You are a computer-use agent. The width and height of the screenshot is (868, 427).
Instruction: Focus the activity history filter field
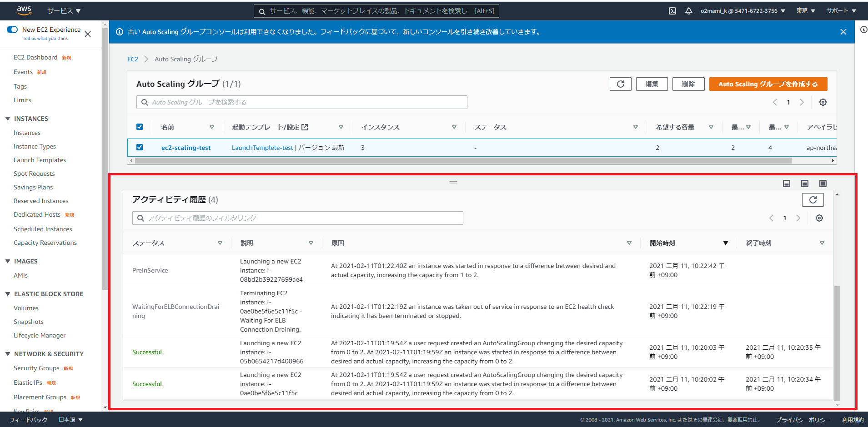(298, 218)
